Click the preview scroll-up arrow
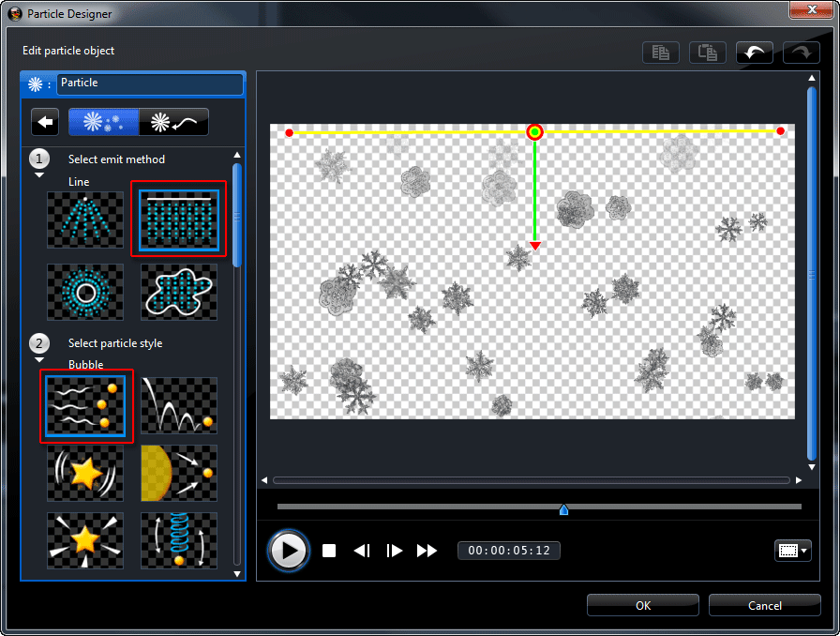The image size is (840, 636). pos(812,78)
